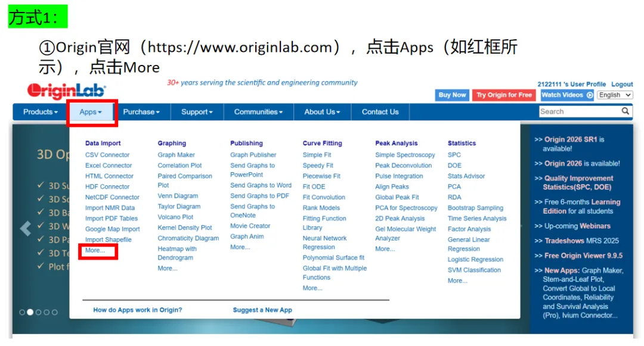Open the Graph Publisher app

253,155
